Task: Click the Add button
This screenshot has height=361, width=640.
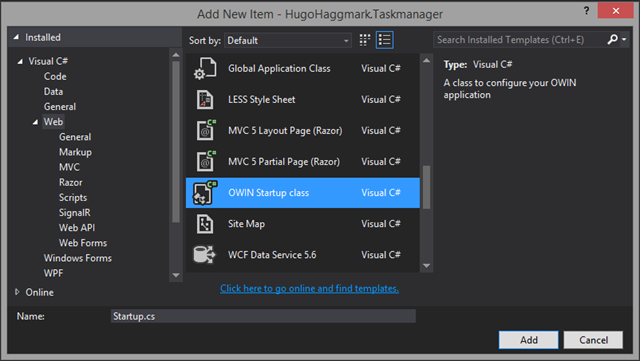Action: tap(529, 340)
